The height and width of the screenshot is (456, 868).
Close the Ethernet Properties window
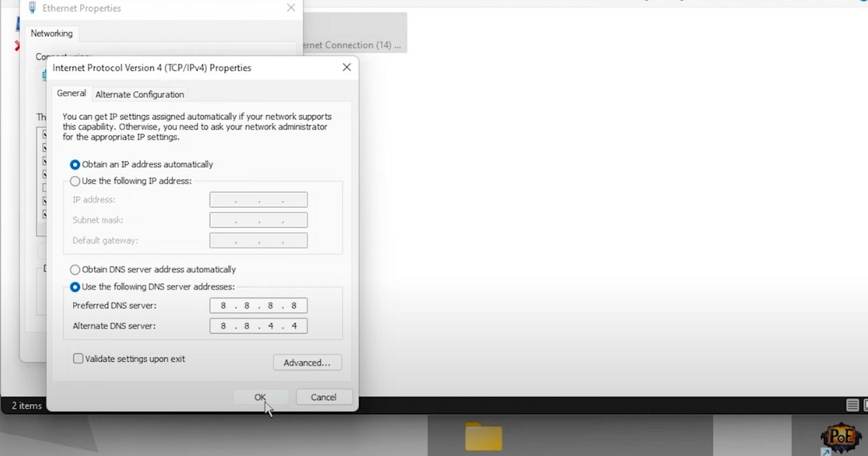(x=291, y=8)
